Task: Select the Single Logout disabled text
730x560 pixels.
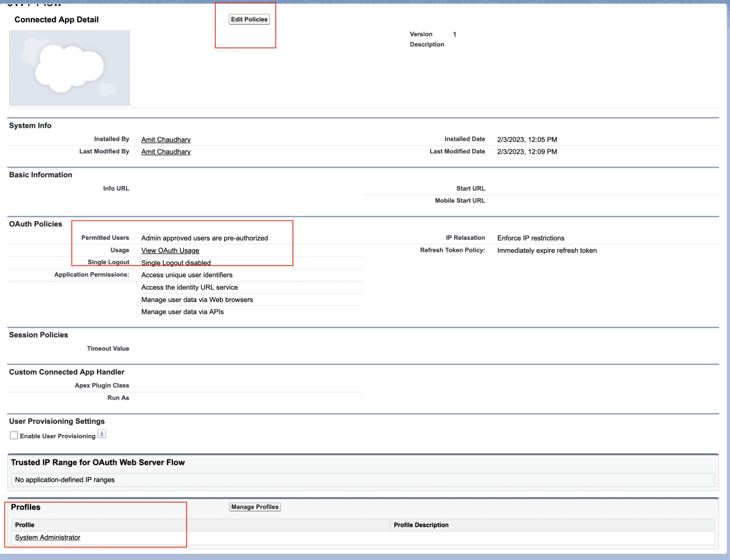Action: click(x=176, y=263)
